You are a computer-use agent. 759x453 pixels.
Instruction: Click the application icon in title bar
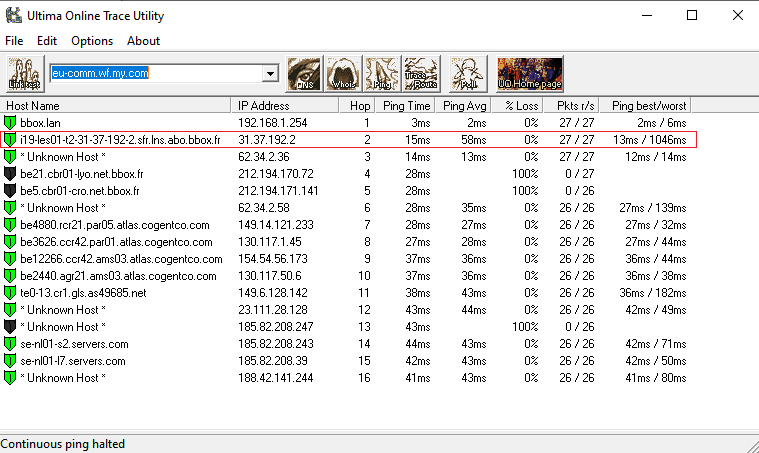(14, 15)
